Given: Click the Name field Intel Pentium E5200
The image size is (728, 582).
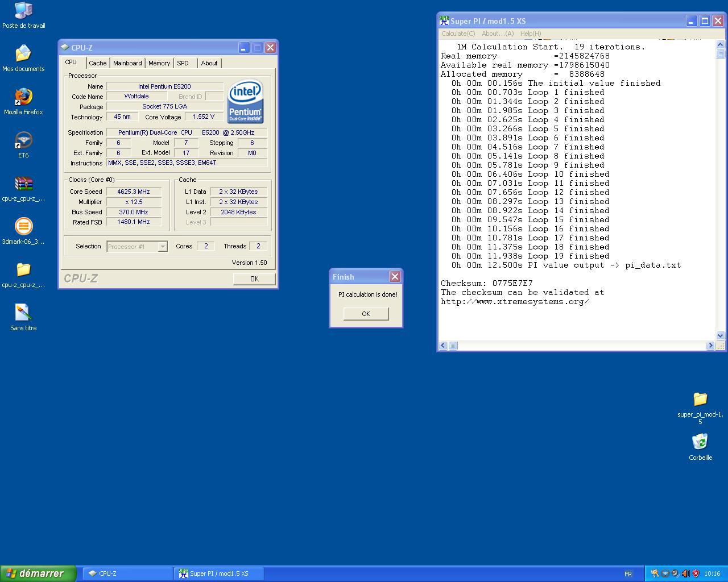Looking at the screenshot, I should [x=164, y=86].
